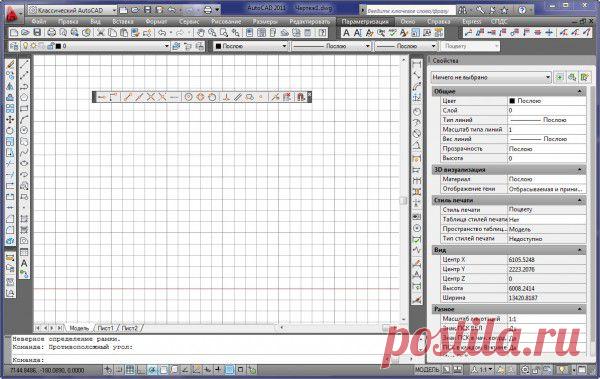Select the Polygon tool in draw toolbar
Screen dimensions: 600x379
click(24, 97)
